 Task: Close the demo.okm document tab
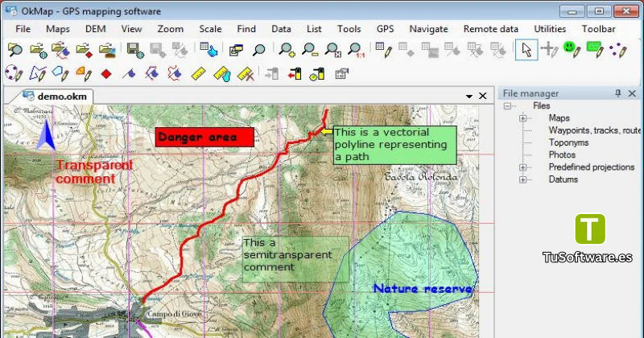[482, 96]
